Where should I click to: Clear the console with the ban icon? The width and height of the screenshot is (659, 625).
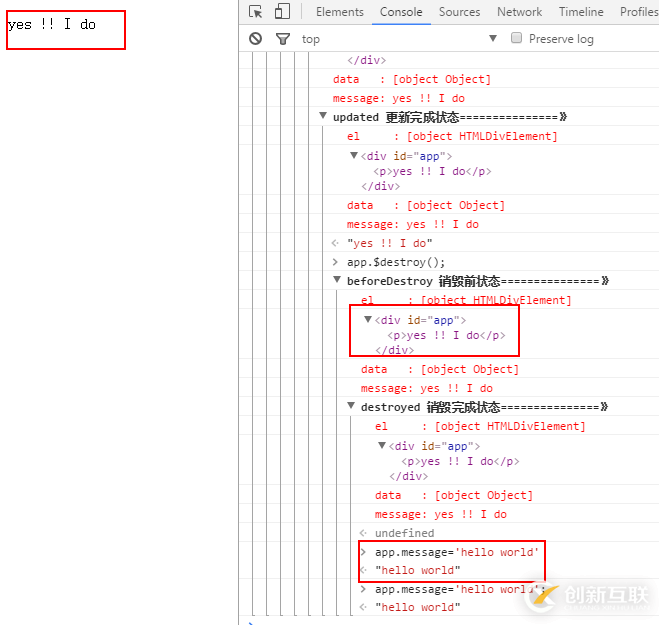(x=256, y=39)
